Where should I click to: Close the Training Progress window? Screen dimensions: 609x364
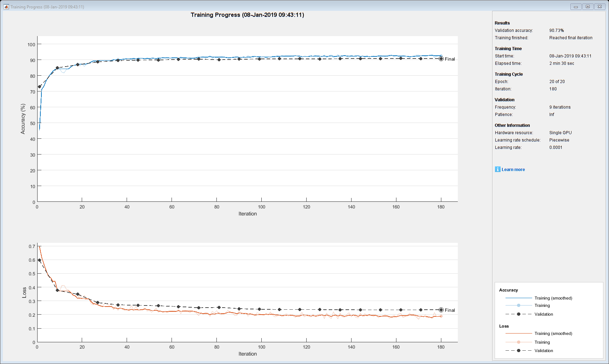600,7
